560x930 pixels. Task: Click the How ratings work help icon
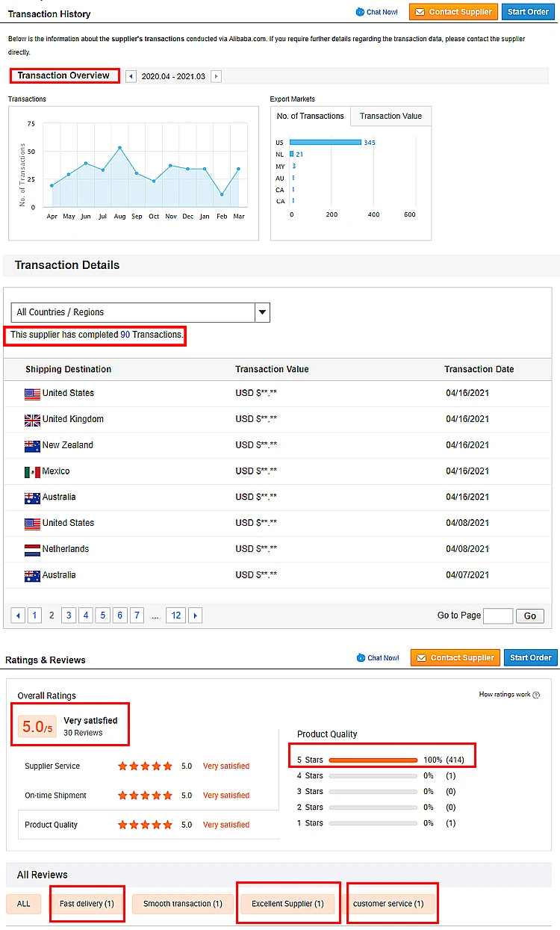tap(536, 695)
